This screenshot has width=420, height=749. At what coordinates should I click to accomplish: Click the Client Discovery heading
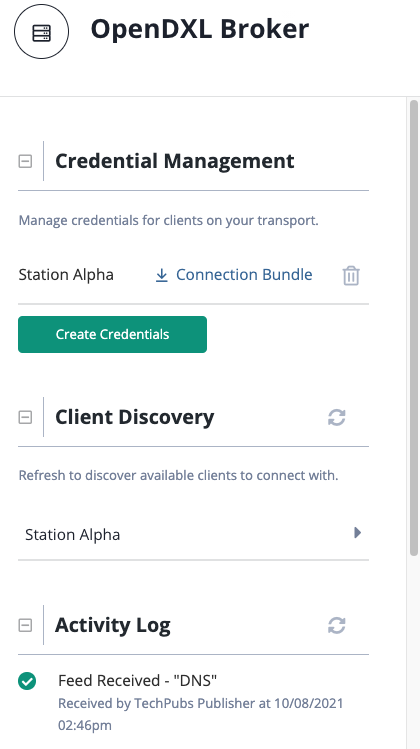click(x=135, y=417)
